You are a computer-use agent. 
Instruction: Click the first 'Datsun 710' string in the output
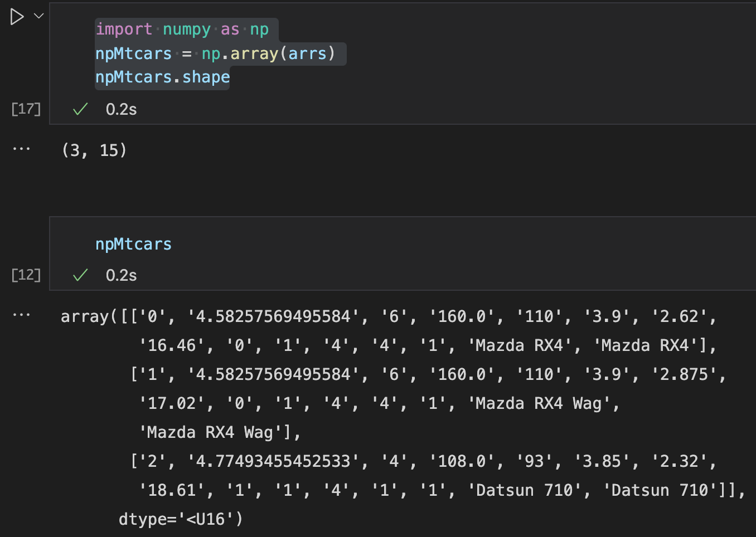tap(525, 490)
